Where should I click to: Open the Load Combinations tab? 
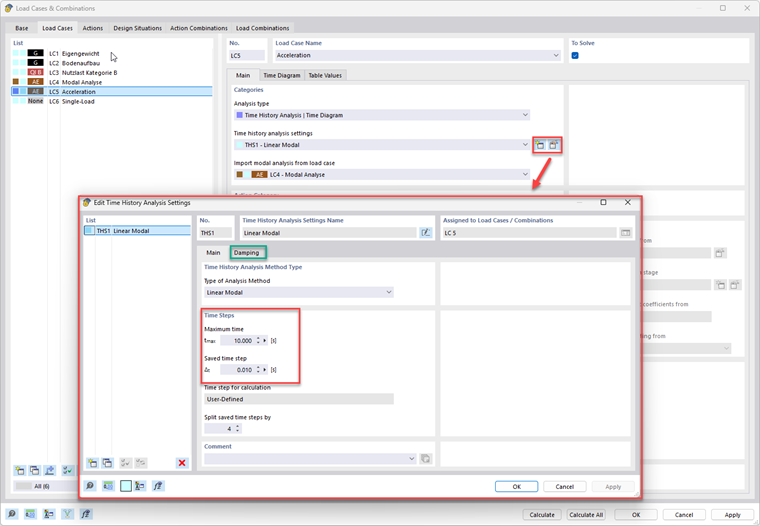tap(263, 28)
